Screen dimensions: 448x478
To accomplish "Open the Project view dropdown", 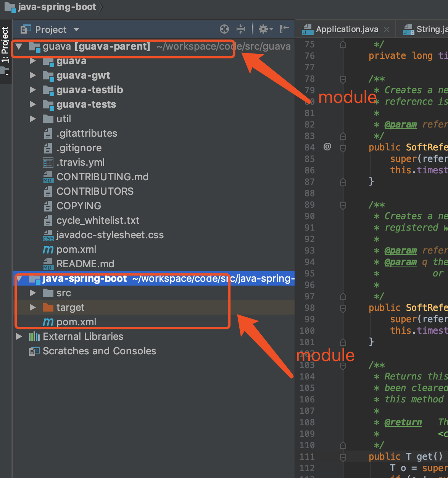I will pos(76,30).
